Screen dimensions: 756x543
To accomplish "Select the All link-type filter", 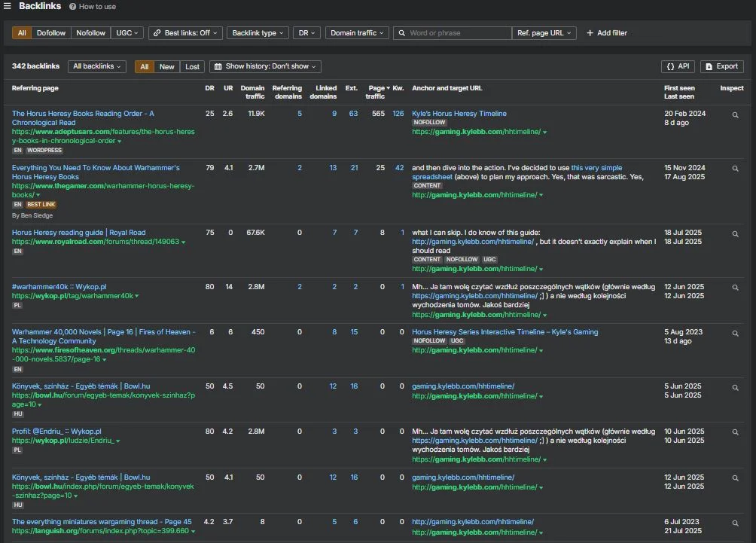I will click(x=22, y=33).
